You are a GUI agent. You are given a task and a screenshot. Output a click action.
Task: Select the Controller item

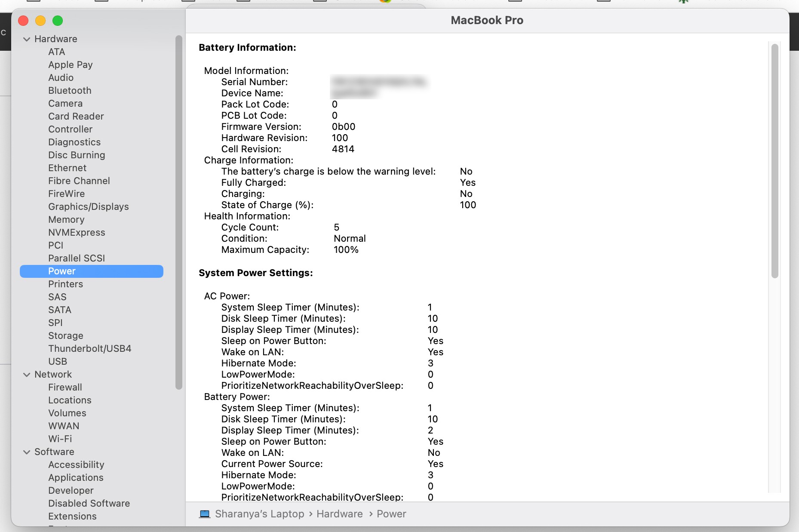point(70,129)
